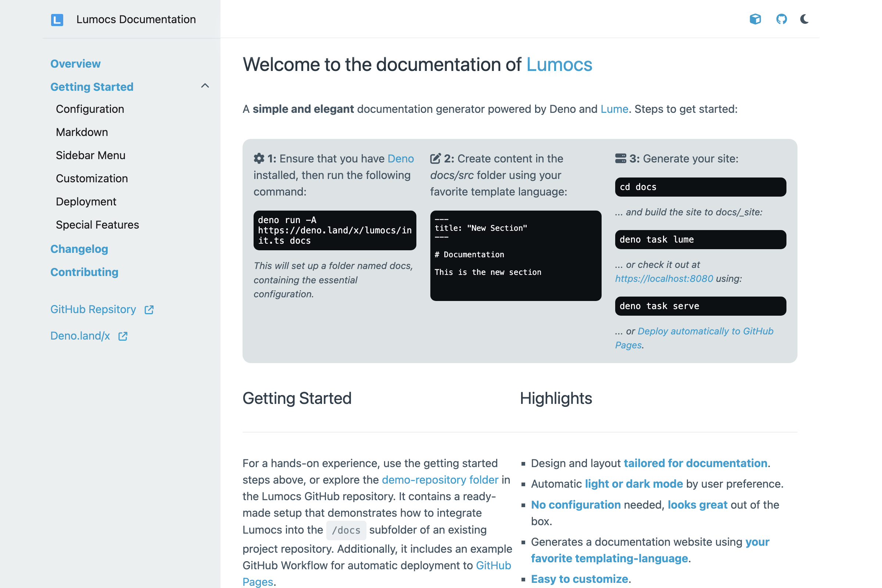Open the Changelog section
882x588 pixels.
pyautogui.click(x=79, y=249)
